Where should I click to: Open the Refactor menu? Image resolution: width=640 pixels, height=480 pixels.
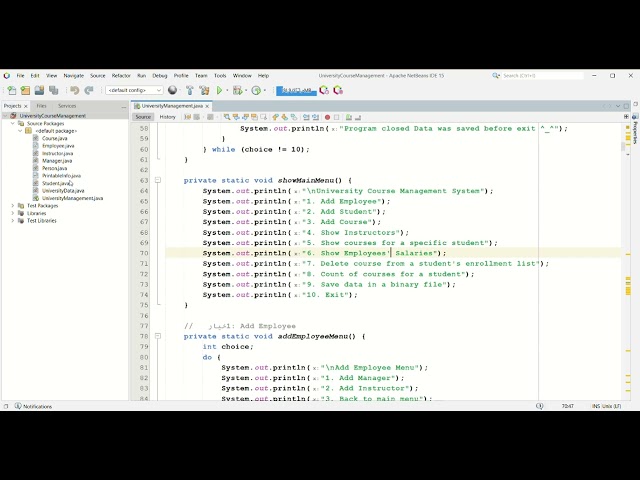[121, 76]
